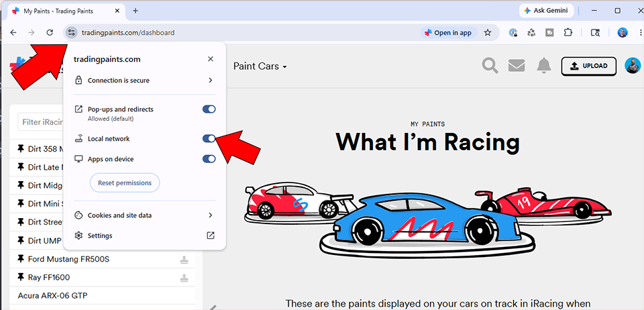
Task: Click the pin icon beside Dirt UMP
Action: [21, 241]
